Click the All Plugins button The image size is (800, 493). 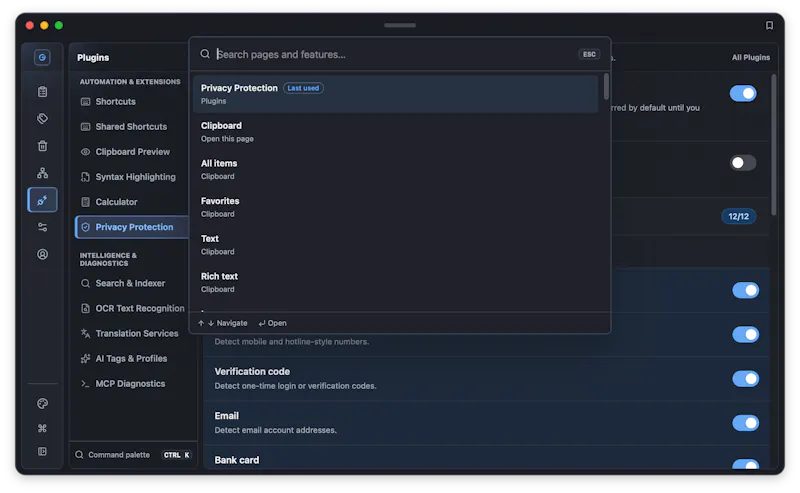tap(751, 57)
